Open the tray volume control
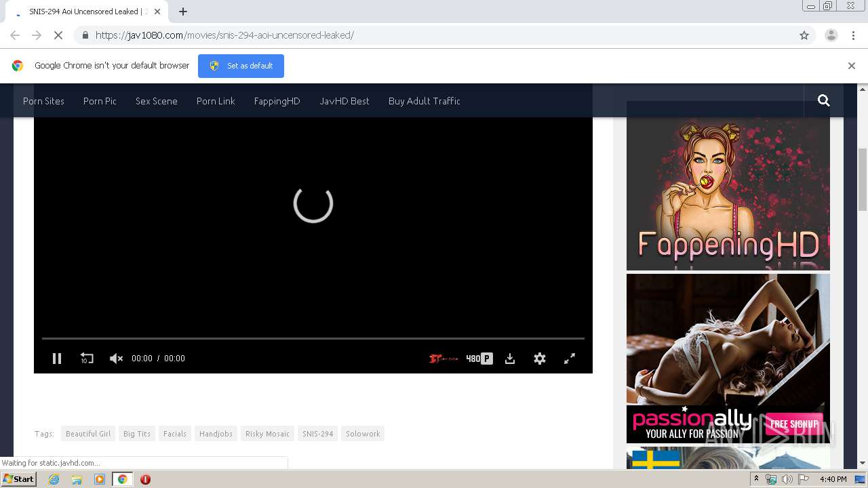868x488 pixels. click(787, 479)
